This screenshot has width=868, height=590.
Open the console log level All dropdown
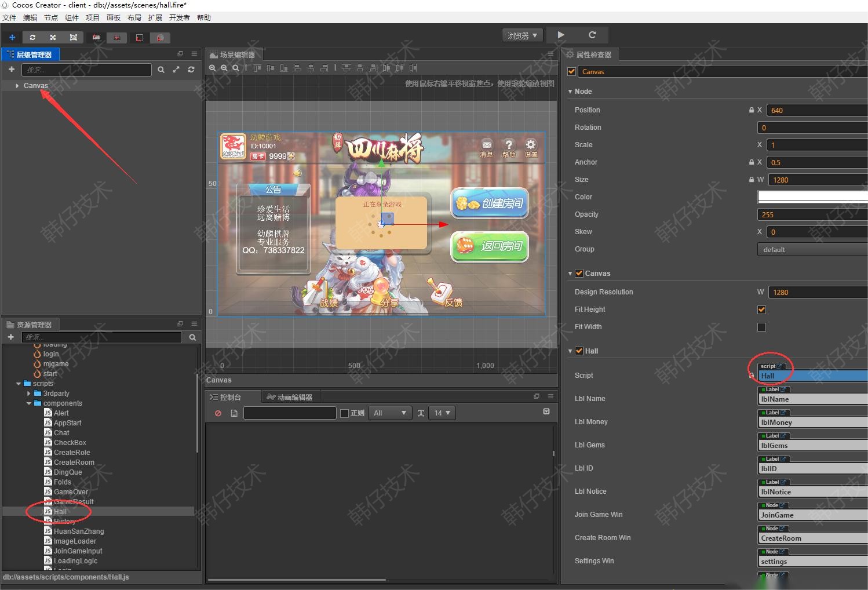coord(391,413)
